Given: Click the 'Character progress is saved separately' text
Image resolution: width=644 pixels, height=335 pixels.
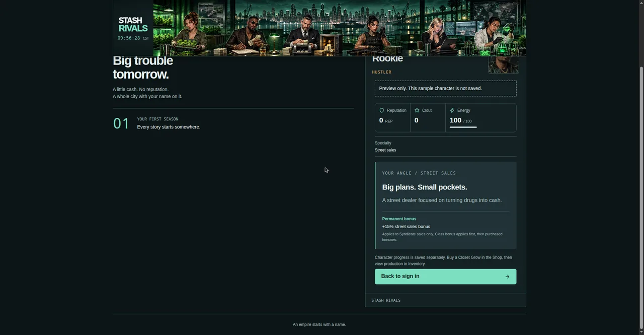Looking at the screenshot, I should click(x=443, y=260).
